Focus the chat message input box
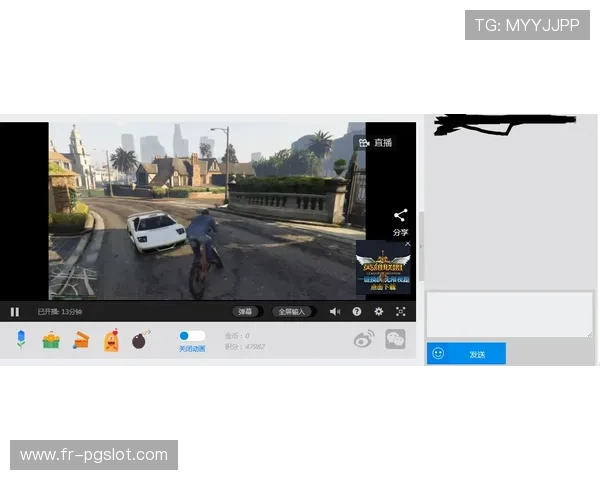Screen dimensions: 600x480 pyautogui.click(x=510, y=314)
